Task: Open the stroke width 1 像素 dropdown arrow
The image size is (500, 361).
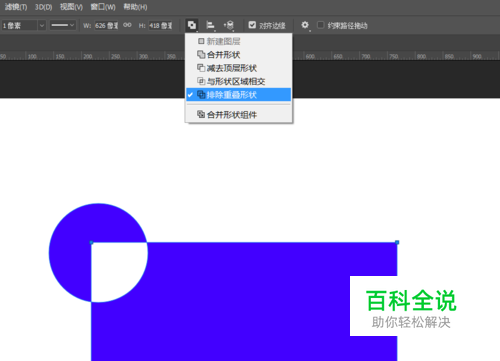Action: pyautogui.click(x=42, y=25)
